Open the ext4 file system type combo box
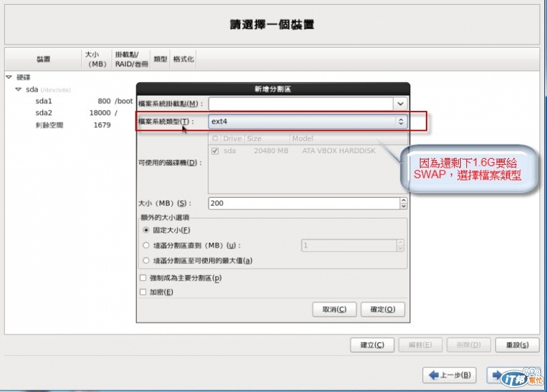The height and width of the screenshot is (392, 547). coord(308,122)
